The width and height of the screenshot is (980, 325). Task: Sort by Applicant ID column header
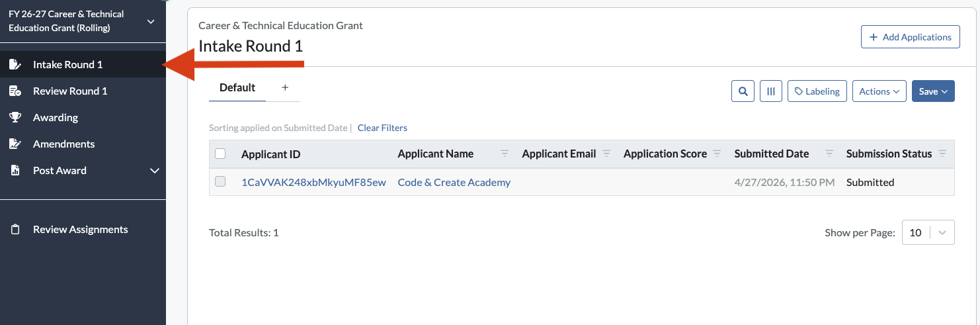coord(270,154)
